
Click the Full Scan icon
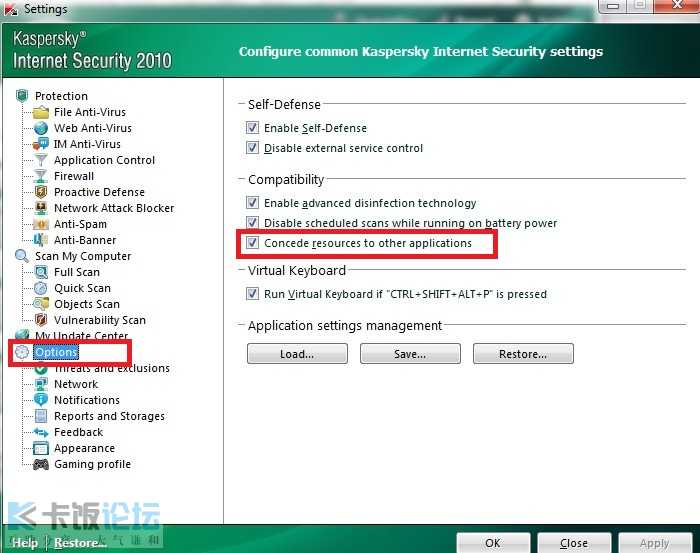tap(41, 272)
